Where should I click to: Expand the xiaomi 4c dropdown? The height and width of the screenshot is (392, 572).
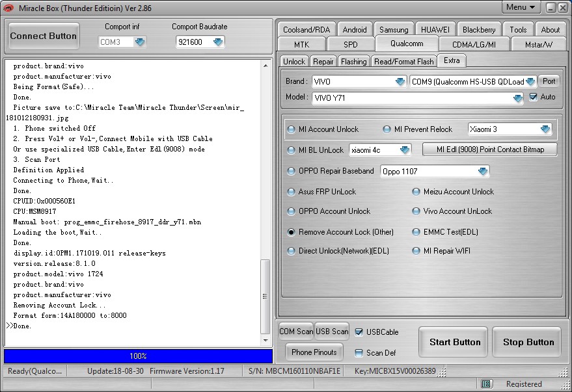[405, 150]
